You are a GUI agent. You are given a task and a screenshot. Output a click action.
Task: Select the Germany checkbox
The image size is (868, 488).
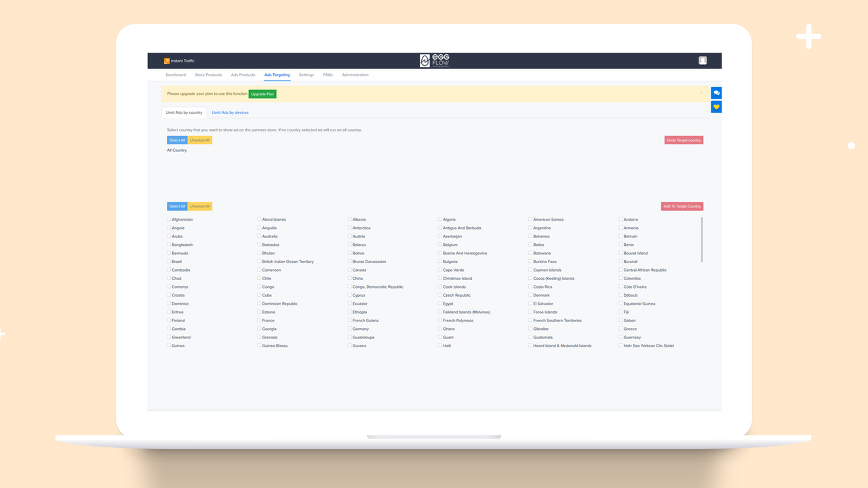350,329
